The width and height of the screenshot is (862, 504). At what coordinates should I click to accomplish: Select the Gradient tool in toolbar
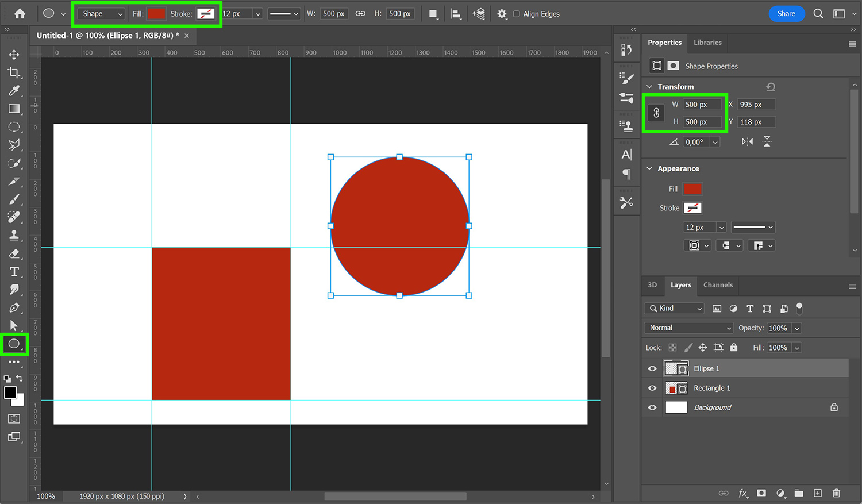pyautogui.click(x=14, y=109)
